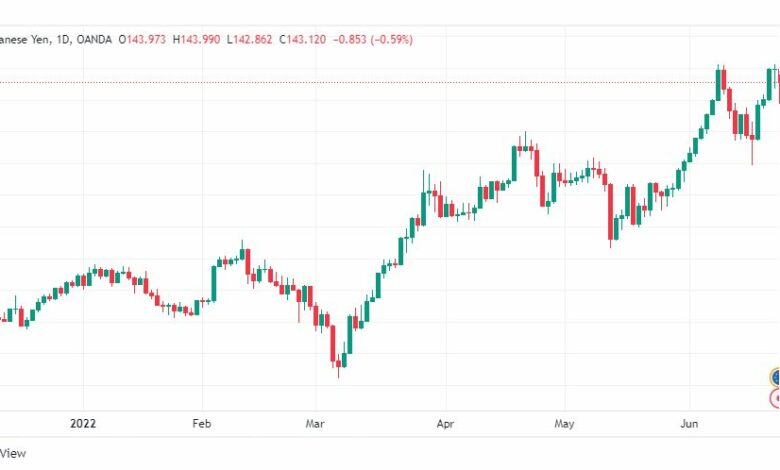Screen dimensions: 780x470
Task: Click the Mar label on the time axis
Action: pyautogui.click(x=315, y=424)
